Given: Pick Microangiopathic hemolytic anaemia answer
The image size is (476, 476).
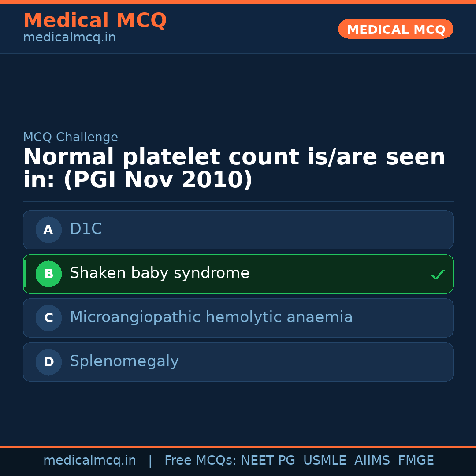Looking at the screenshot, I should (211, 317).
